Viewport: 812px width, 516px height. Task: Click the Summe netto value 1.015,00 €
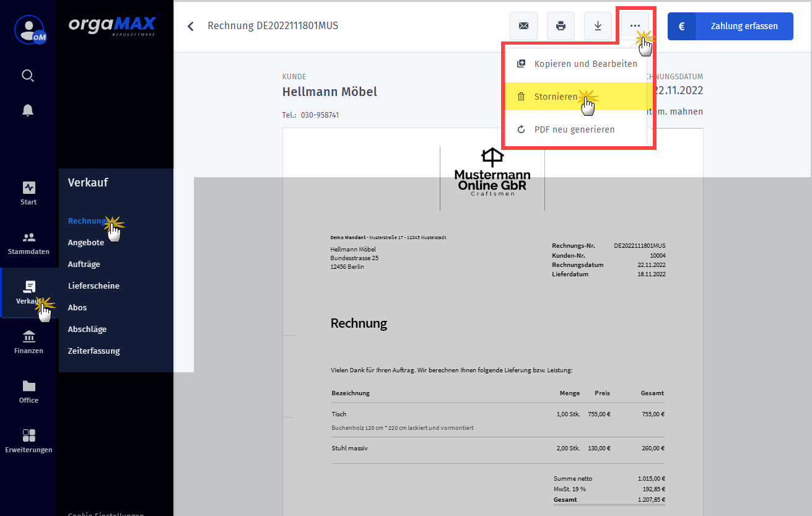coord(651,478)
